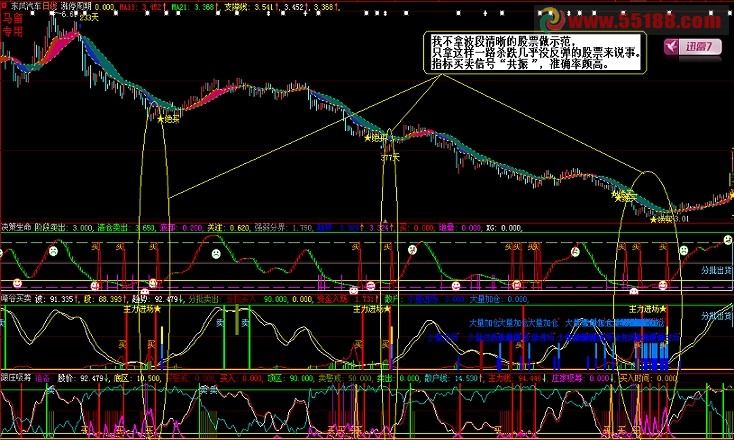Click the 233天 cycle marker
734x440 pixels.
point(89,18)
